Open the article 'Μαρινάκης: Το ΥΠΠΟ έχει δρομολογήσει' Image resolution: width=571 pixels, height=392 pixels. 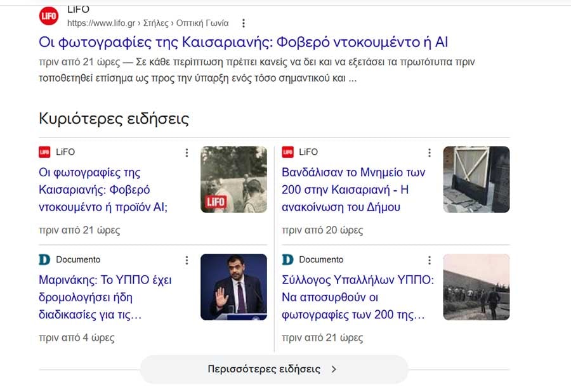coord(105,297)
